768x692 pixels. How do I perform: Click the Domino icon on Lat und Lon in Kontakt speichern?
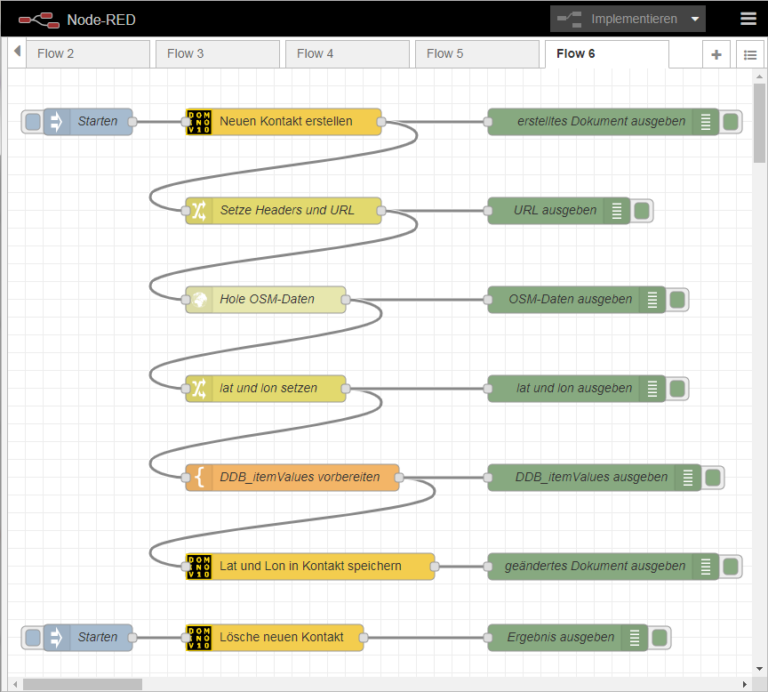199,567
